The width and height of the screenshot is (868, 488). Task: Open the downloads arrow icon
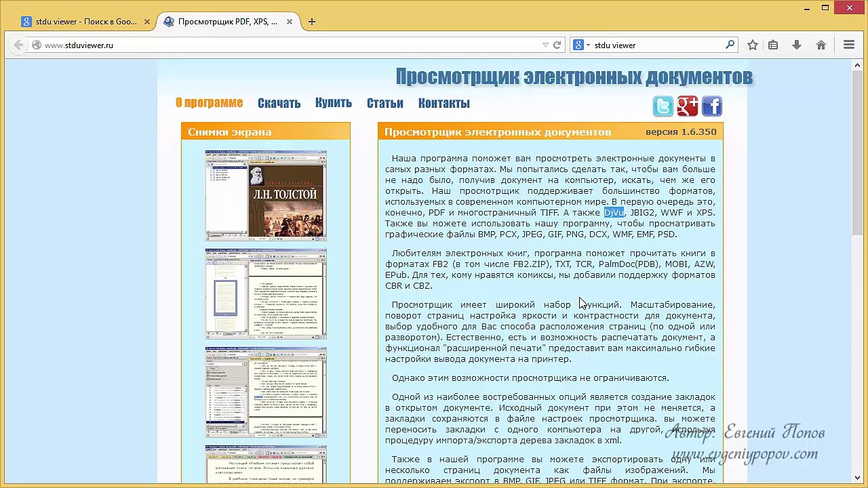(797, 45)
